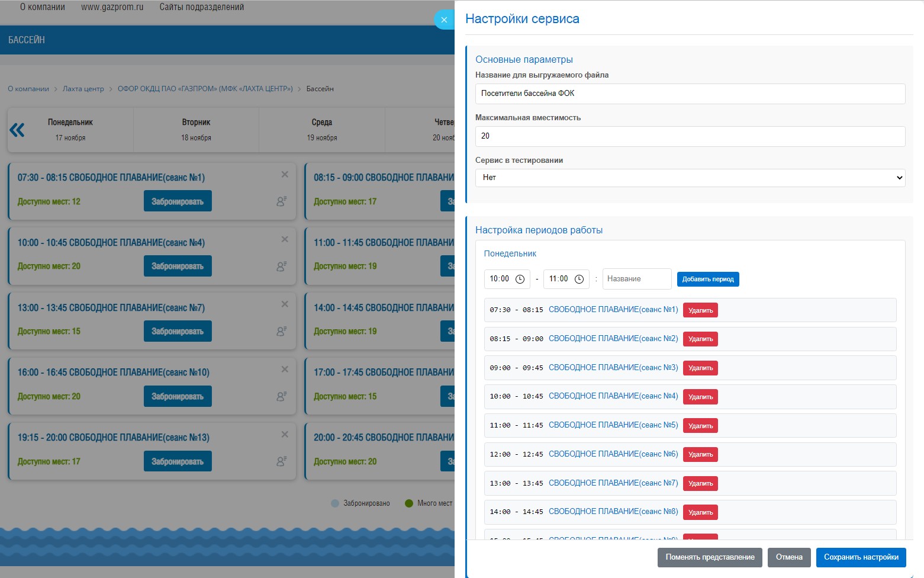Viewport: 924px width, 578px height.
Task: Click the clock icon in end time field
Action: pos(579,279)
